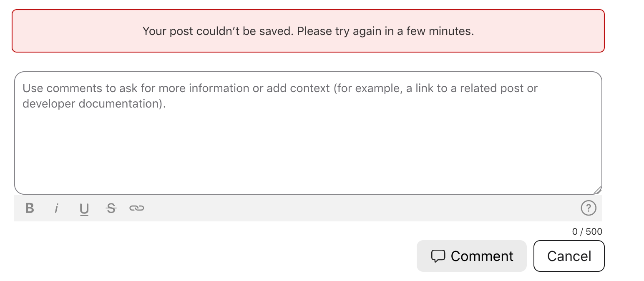The width and height of the screenshot is (644, 281).
Task: Apply italic formatting using the i icon
Action: pyautogui.click(x=56, y=208)
